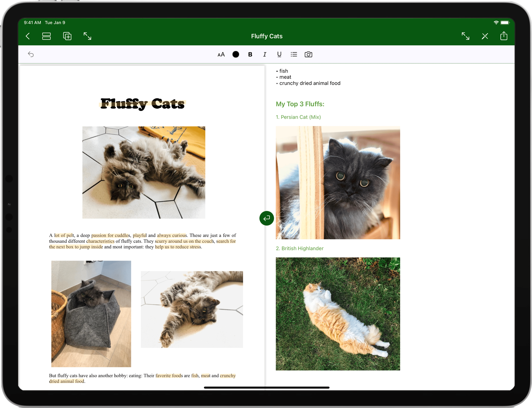Expand the notes pane with the arrows icon
The image size is (532, 408).
tap(465, 36)
